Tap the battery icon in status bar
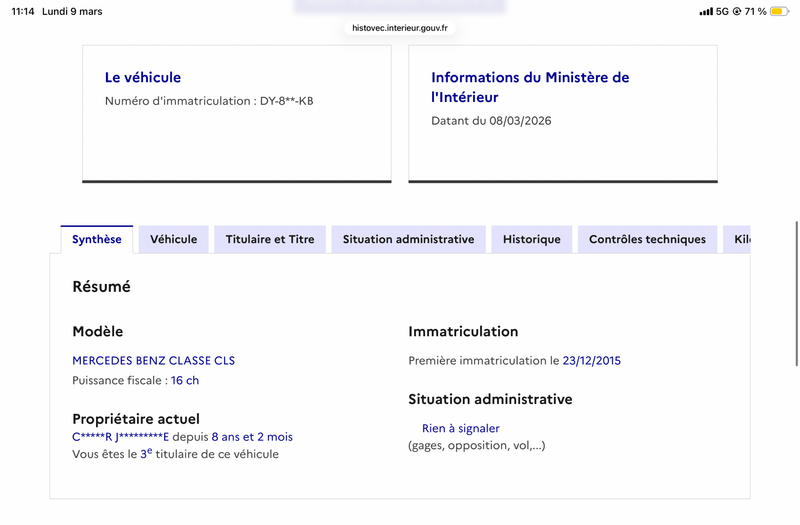800x525 pixels. [779, 11]
